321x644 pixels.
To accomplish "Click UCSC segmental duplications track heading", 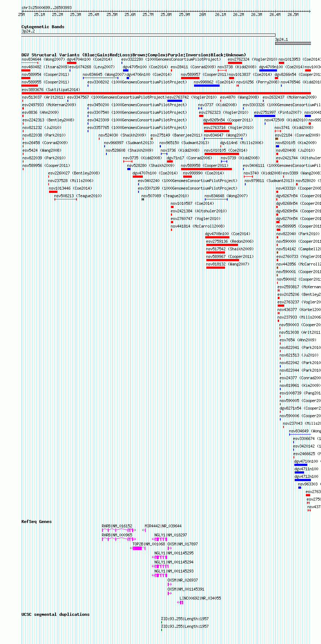I will (x=56, y=614).
